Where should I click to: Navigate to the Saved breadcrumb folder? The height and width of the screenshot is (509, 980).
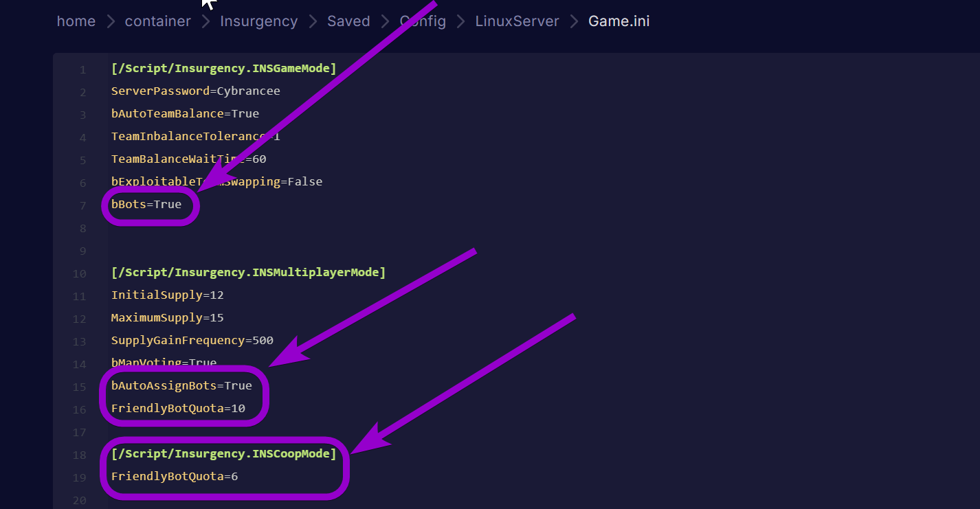[348, 21]
